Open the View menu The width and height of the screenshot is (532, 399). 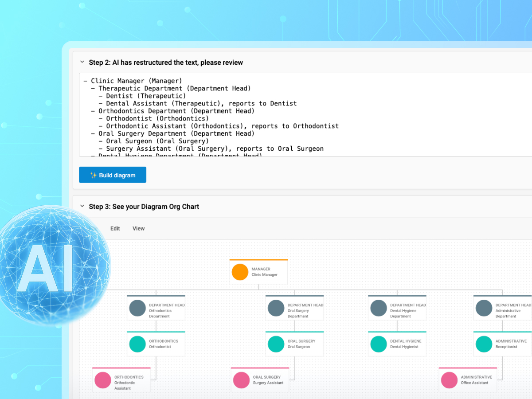click(138, 228)
